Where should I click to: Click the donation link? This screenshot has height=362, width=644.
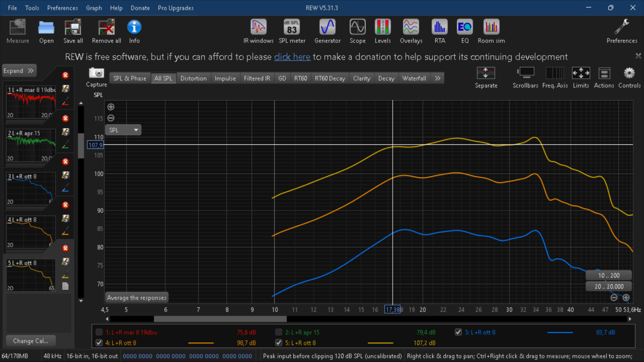tap(292, 57)
